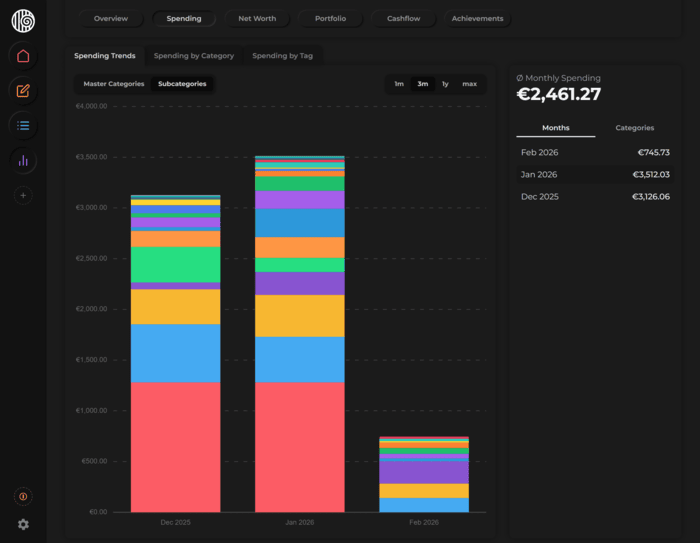Click the plus icon in the sidebar

(x=23, y=196)
